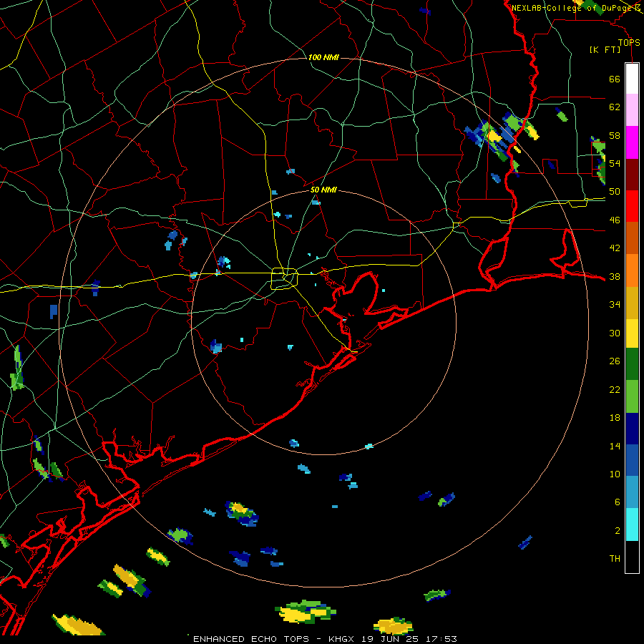Screen dimensions: 644x644
Task: Click the '34' legend value
Action: point(615,305)
